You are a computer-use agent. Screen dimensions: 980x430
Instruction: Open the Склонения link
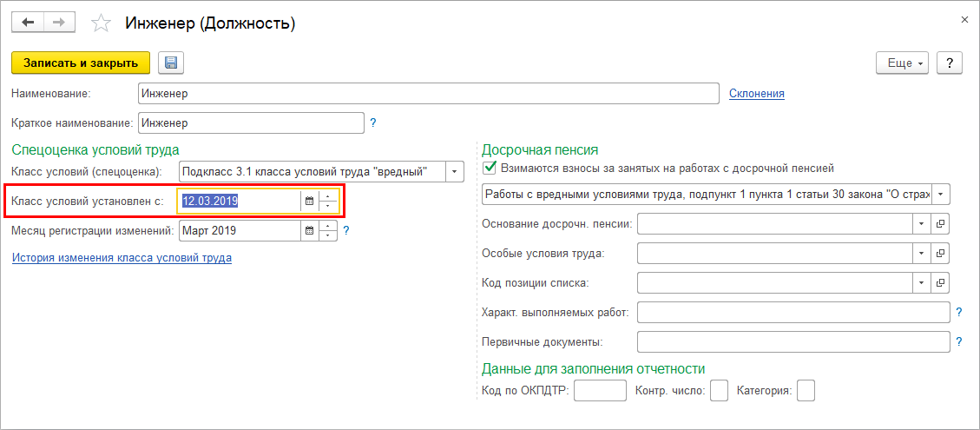(x=756, y=93)
